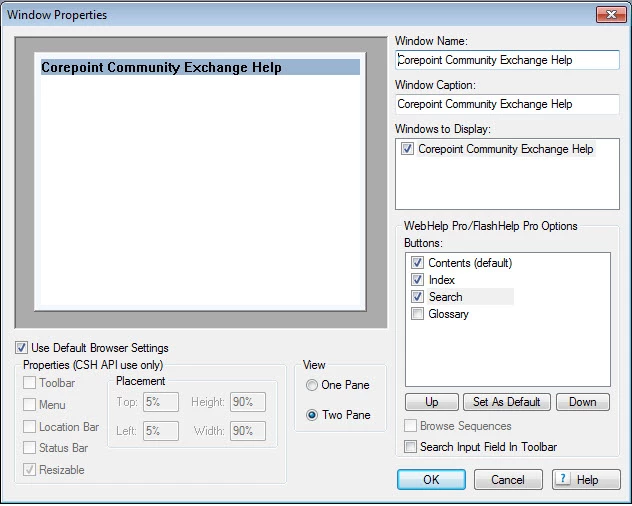This screenshot has width=632, height=506.
Task: Click the Width placement field
Action: 248,431
